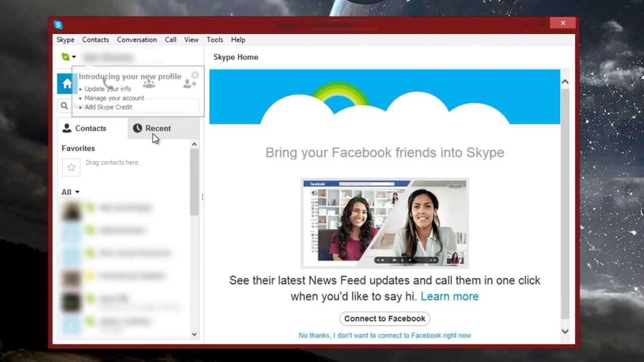Click the Learn more link
This screenshot has width=644, height=362.
click(449, 296)
